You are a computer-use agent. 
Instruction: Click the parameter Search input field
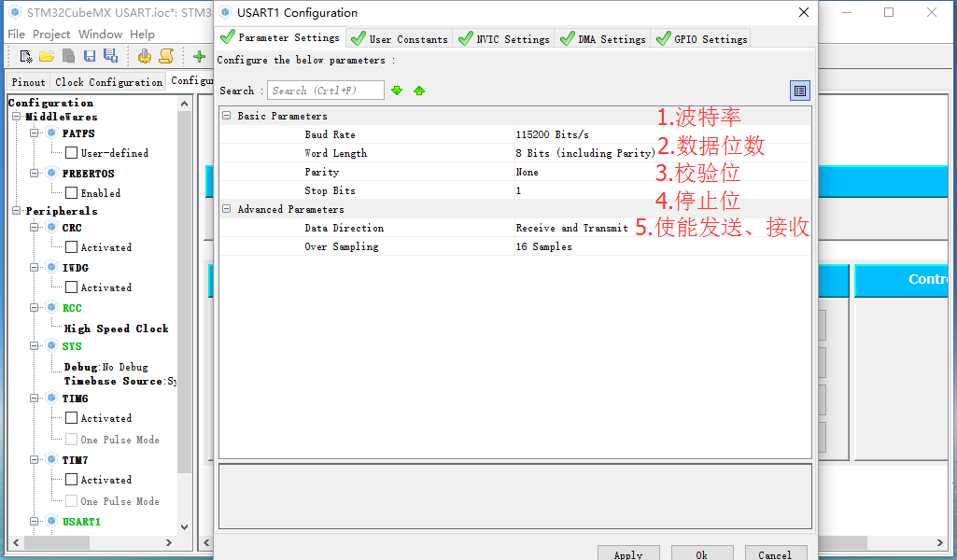[x=325, y=91]
